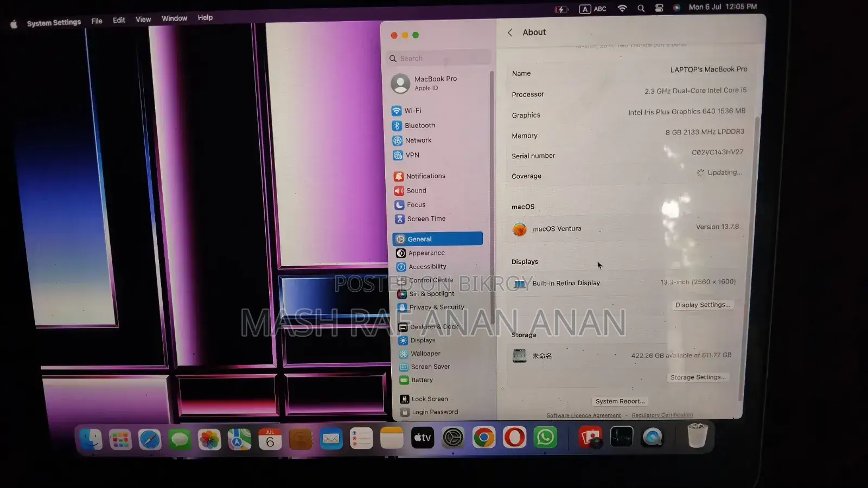Click the menu bar date and time
868x488 pixels.
click(x=723, y=7)
